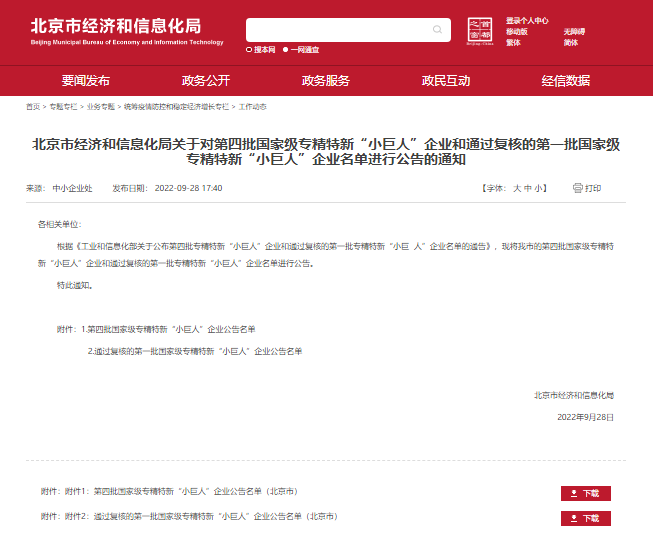Click 首页 in the breadcrumb

33,106
